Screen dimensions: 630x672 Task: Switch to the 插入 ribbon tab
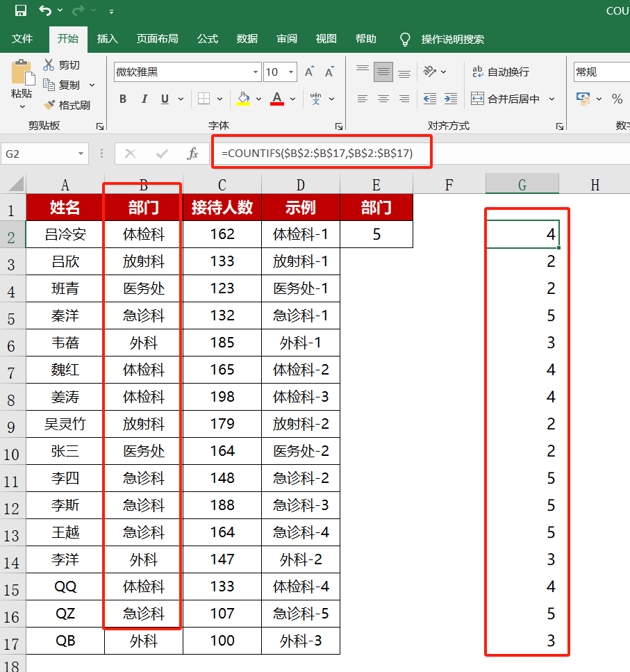[x=107, y=39]
